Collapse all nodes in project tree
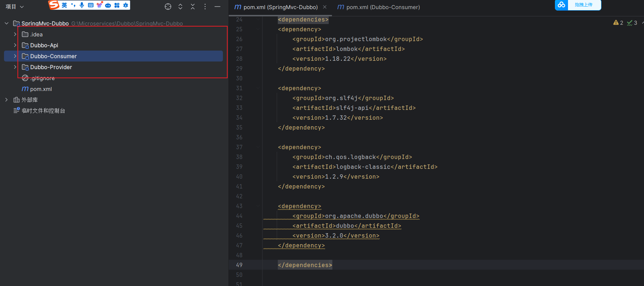 pyautogui.click(x=193, y=7)
